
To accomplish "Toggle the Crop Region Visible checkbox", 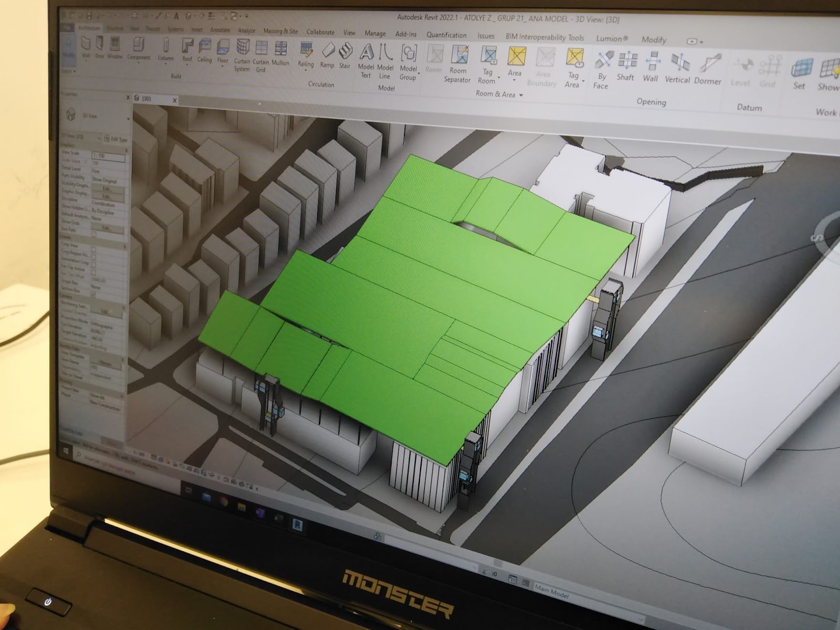I will click(x=94, y=258).
